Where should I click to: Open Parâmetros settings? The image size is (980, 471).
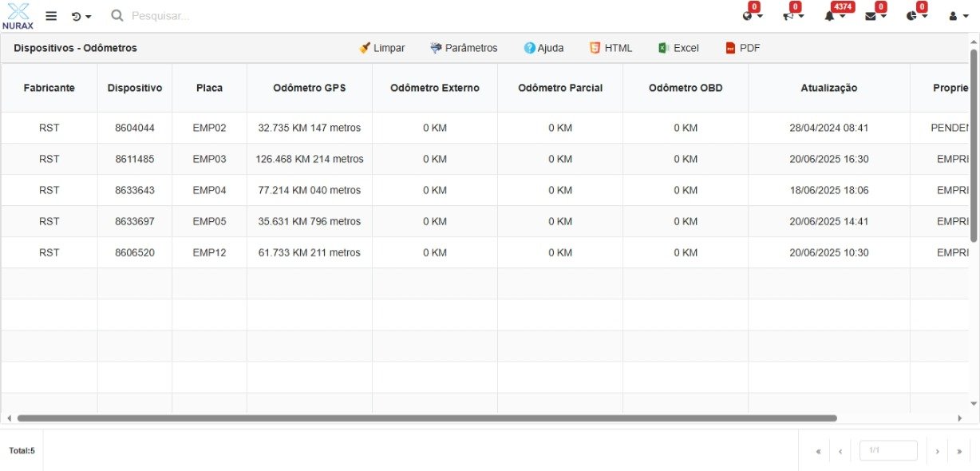point(464,48)
